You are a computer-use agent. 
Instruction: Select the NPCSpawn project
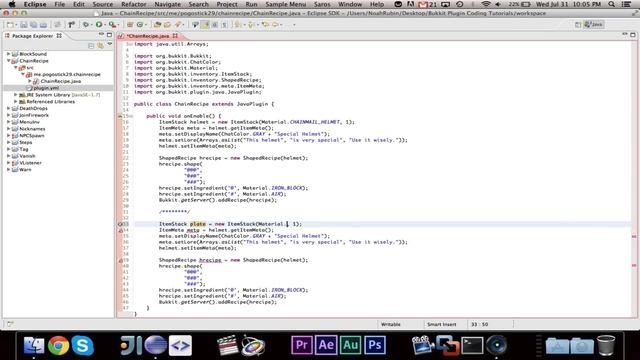point(32,136)
